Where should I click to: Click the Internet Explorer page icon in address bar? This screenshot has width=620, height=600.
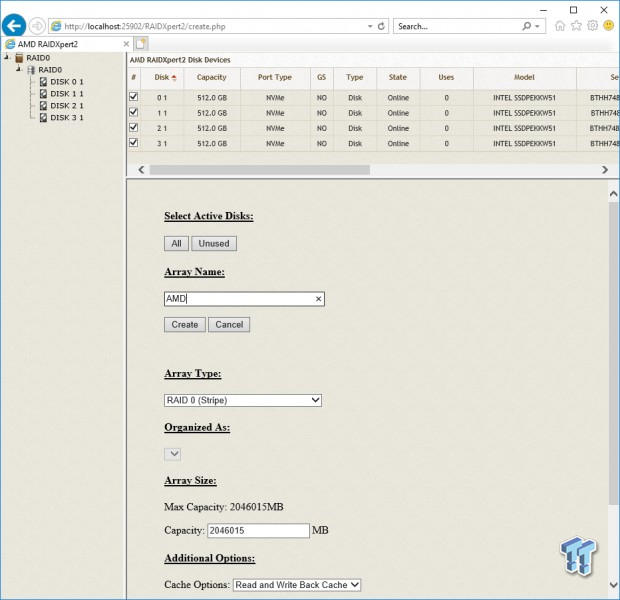point(57,26)
